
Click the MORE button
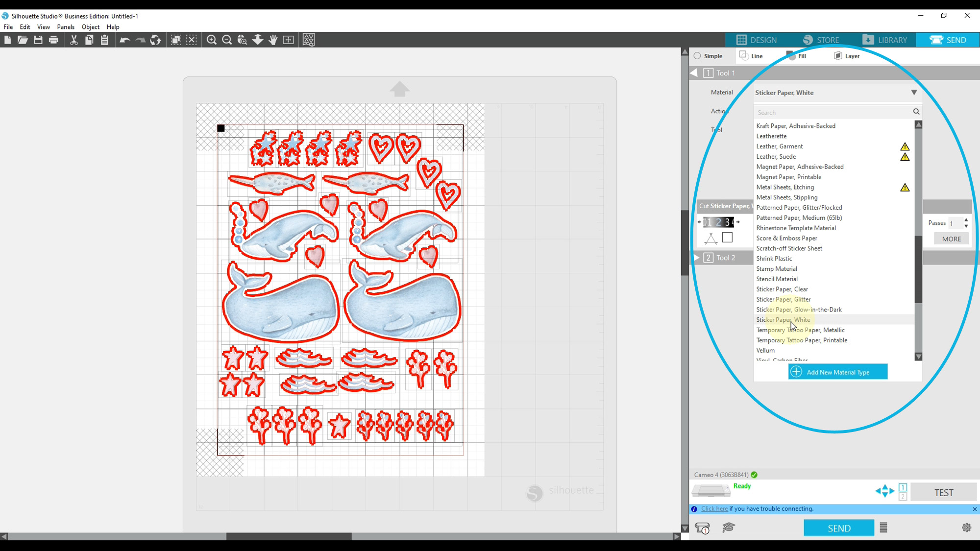point(952,239)
